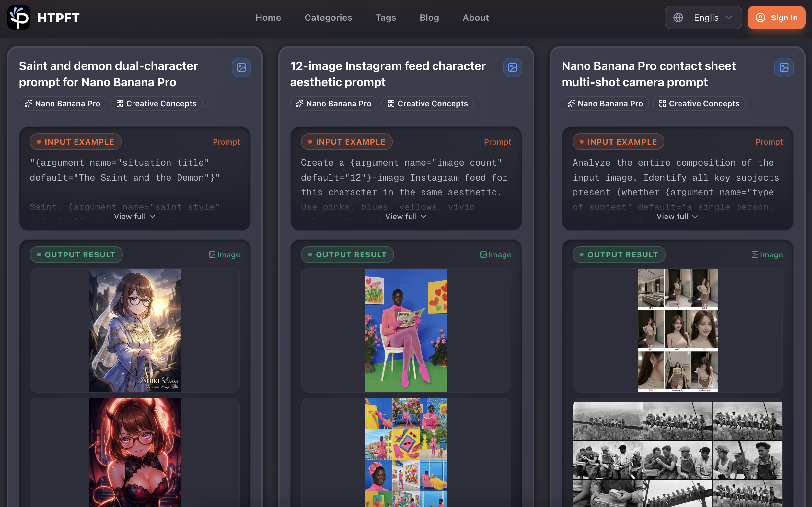
Task: Open the Categories menu item
Action: coord(328,18)
